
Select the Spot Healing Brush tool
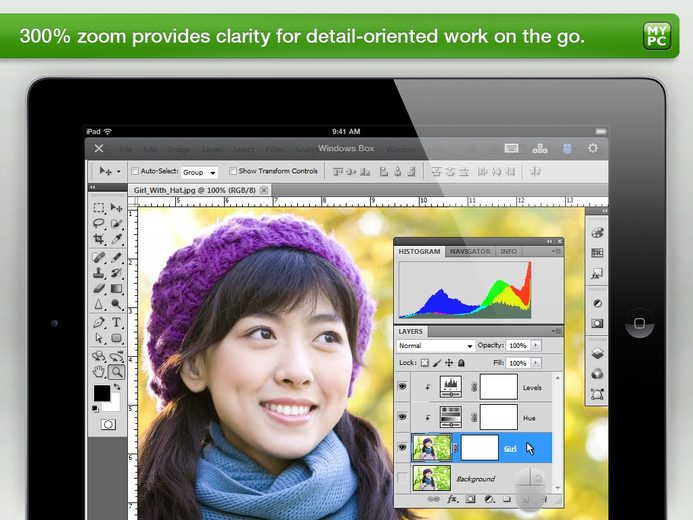[x=99, y=257]
